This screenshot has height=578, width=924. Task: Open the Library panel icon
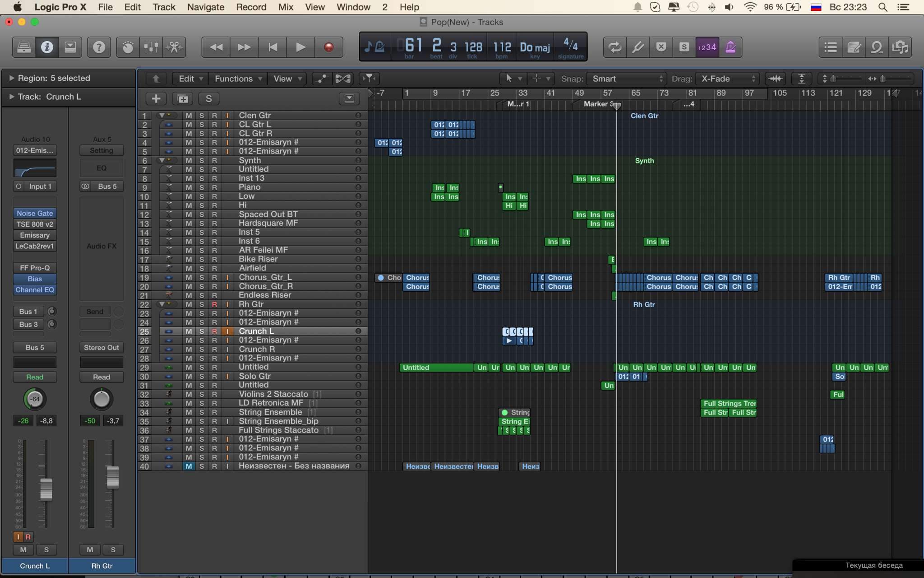[x=23, y=47]
